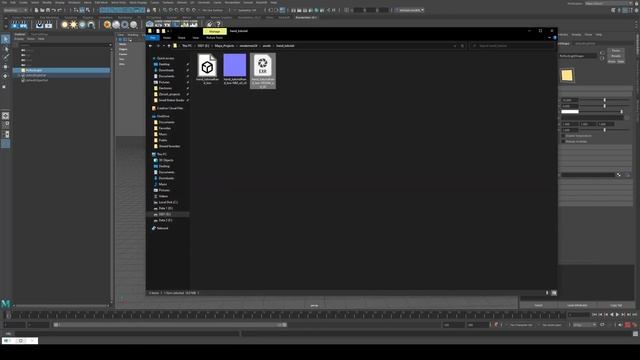Click Focus button in Attribute Editor
640x360 pixels.
pos(616,51)
